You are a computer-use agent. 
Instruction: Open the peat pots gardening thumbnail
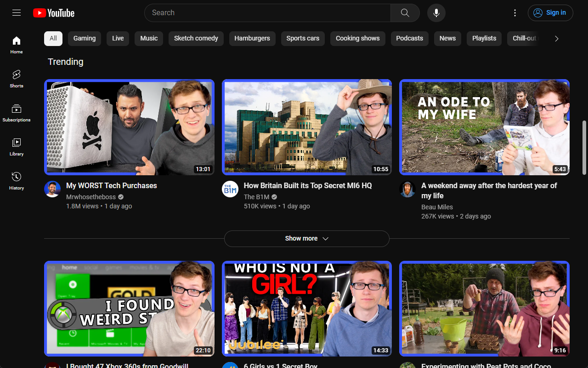coord(485,309)
